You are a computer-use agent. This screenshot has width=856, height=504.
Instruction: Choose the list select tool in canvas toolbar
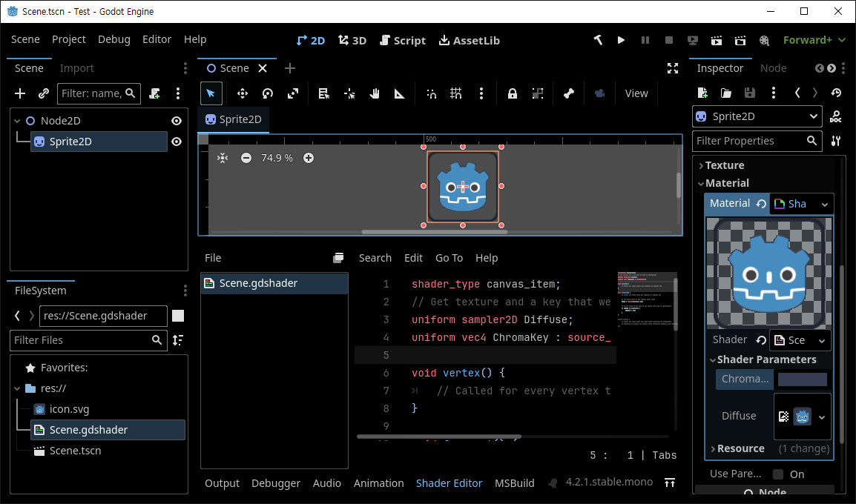coord(323,93)
